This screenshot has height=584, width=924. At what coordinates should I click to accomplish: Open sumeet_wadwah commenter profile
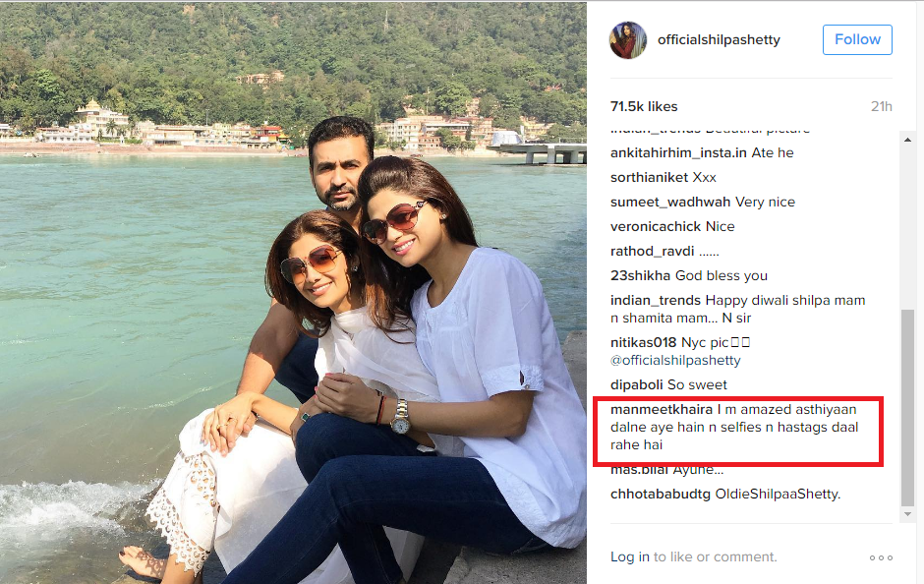pyautogui.click(x=670, y=203)
